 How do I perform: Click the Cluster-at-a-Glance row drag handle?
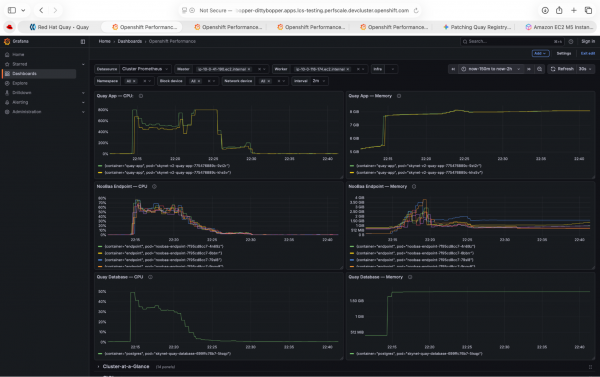(590, 367)
